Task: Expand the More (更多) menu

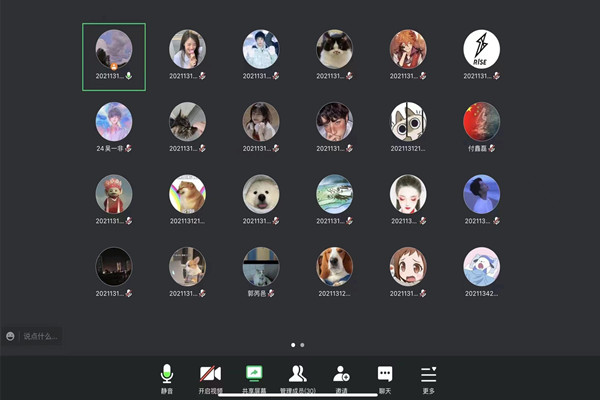Action: pyautogui.click(x=429, y=377)
